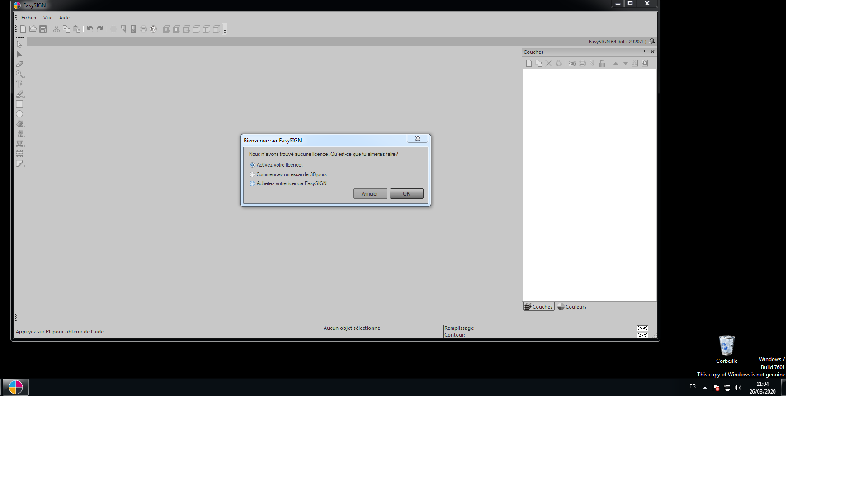Image resolution: width=868 pixels, height=488 pixels.
Task: Click the cube with plus sign icon
Action: 207,29
